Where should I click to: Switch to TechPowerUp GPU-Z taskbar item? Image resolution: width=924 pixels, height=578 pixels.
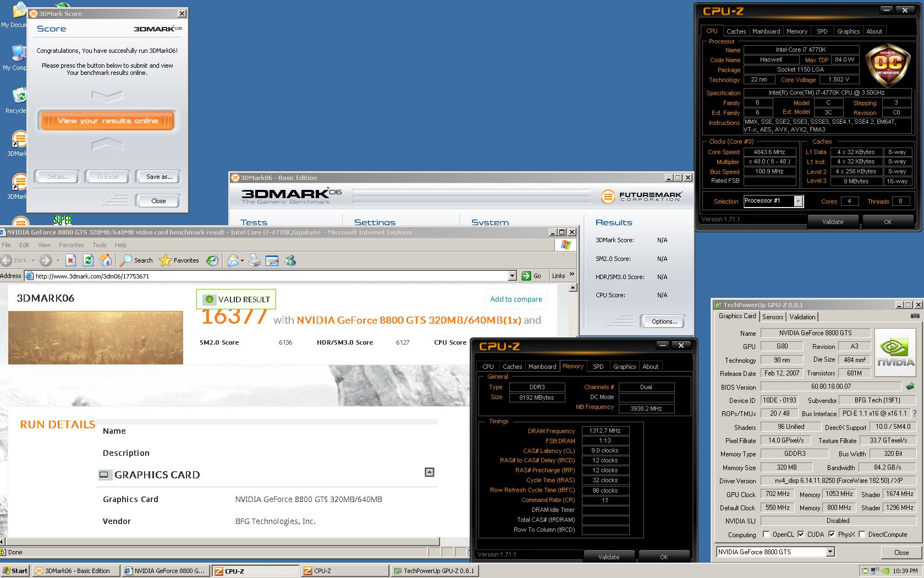434,571
